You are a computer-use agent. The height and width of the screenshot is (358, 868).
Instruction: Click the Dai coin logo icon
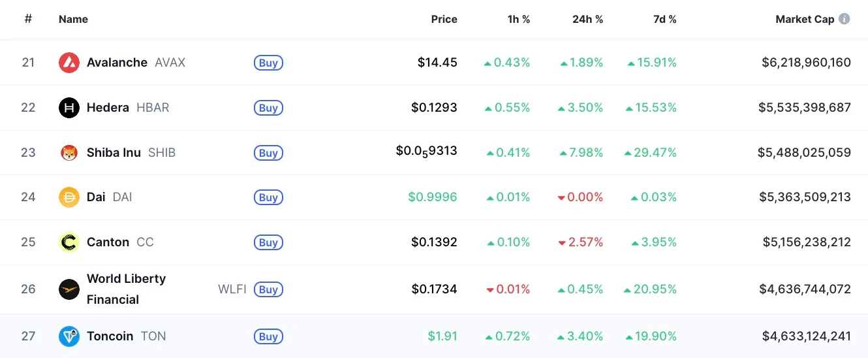69,197
